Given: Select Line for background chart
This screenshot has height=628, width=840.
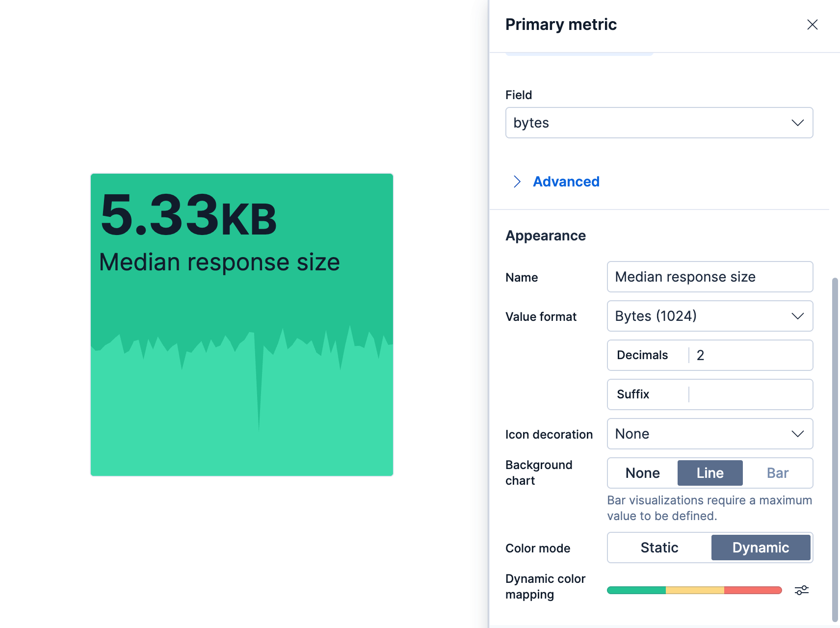Looking at the screenshot, I should point(709,472).
